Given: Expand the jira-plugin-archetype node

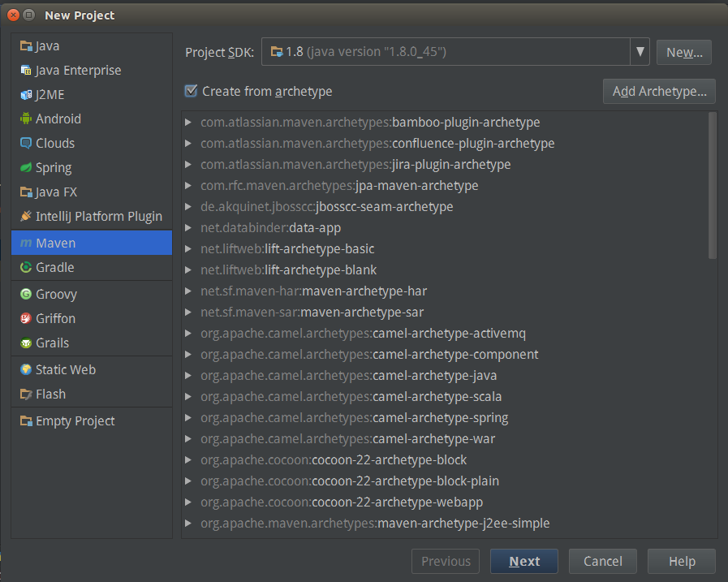Looking at the screenshot, I should [x=188, y=165].
